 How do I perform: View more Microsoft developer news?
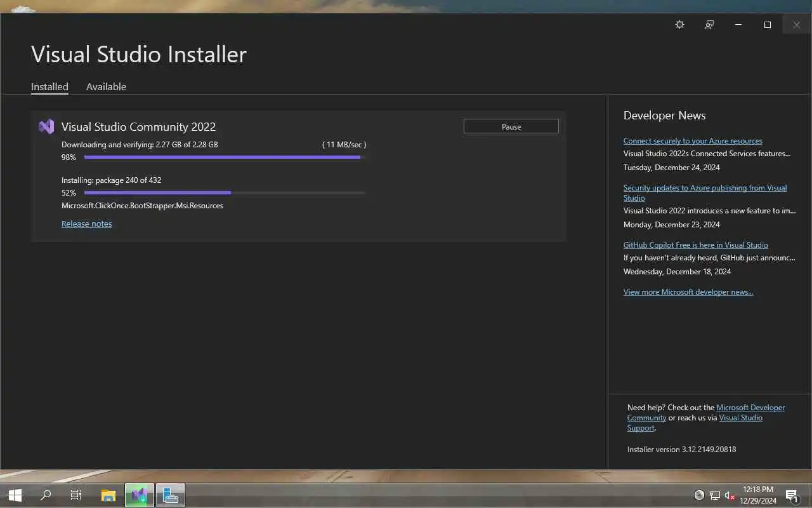[688, 292]
